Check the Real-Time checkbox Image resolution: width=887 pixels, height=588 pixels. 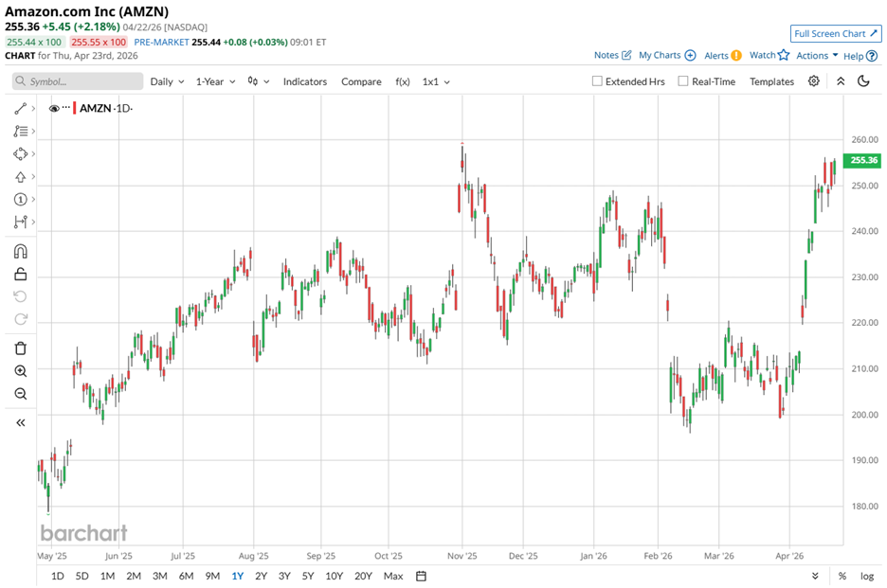683,81
